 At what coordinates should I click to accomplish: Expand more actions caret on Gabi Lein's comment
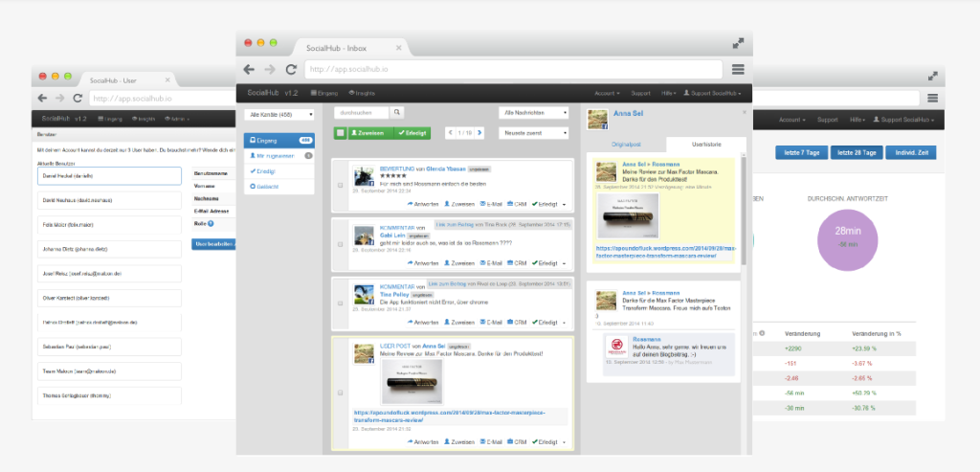pyautogui.click(x=564, y=264)
